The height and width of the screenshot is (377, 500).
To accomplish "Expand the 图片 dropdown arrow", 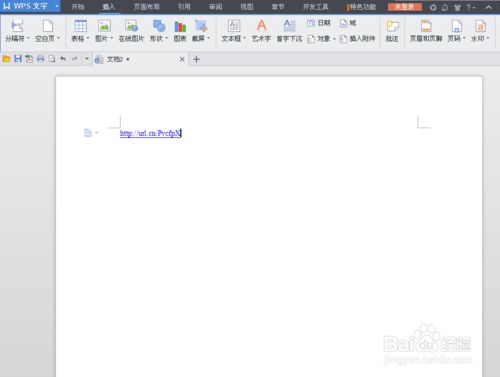I will [112, 38].
